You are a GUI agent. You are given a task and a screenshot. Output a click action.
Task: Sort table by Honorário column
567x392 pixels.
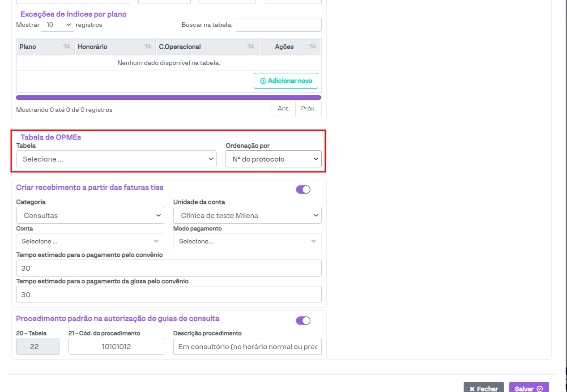pyautogui.click(x=115, y=47)
